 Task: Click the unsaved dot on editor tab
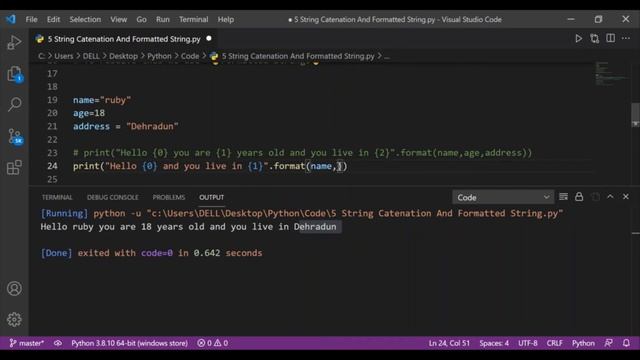pos(209,38)
